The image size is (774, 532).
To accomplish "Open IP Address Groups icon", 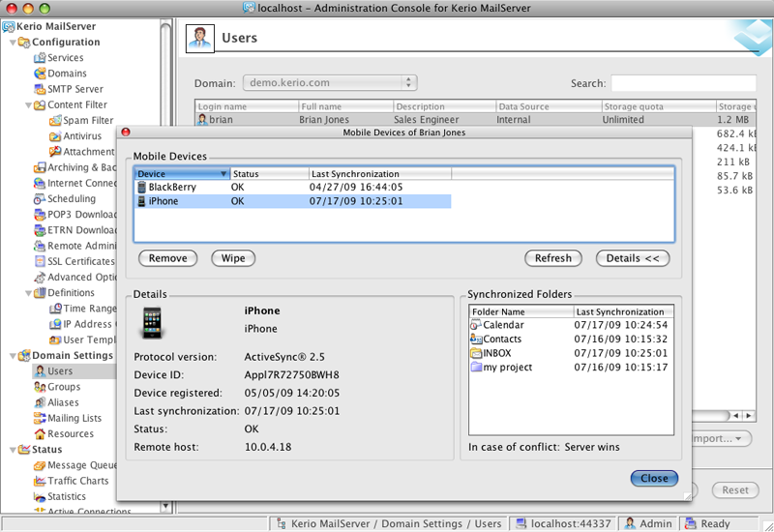I will (55, 324).
